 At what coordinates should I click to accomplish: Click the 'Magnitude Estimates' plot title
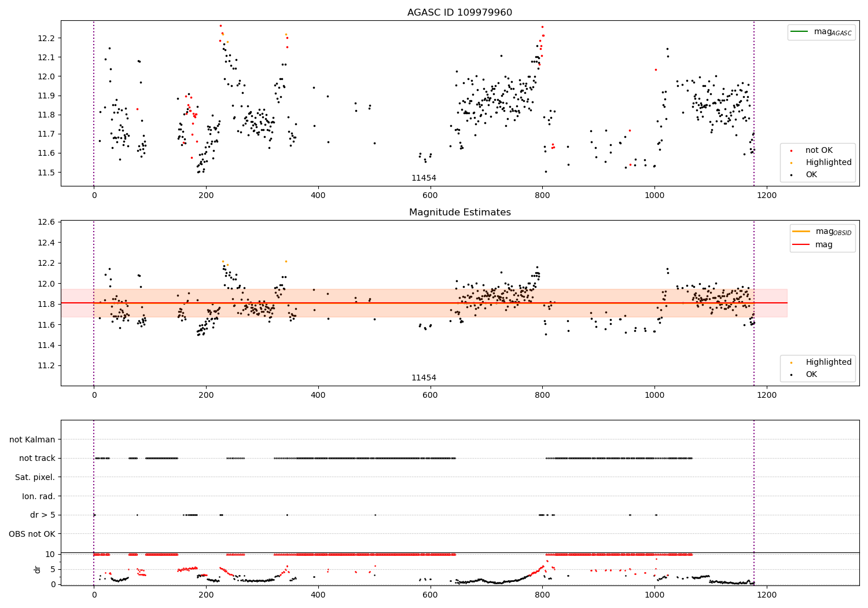[459, 213]
